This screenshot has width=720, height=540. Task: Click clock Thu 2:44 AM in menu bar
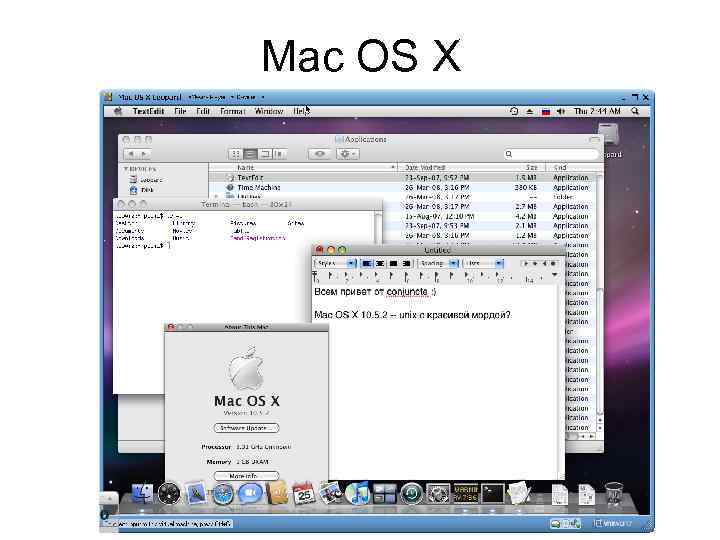click(597, 111)
